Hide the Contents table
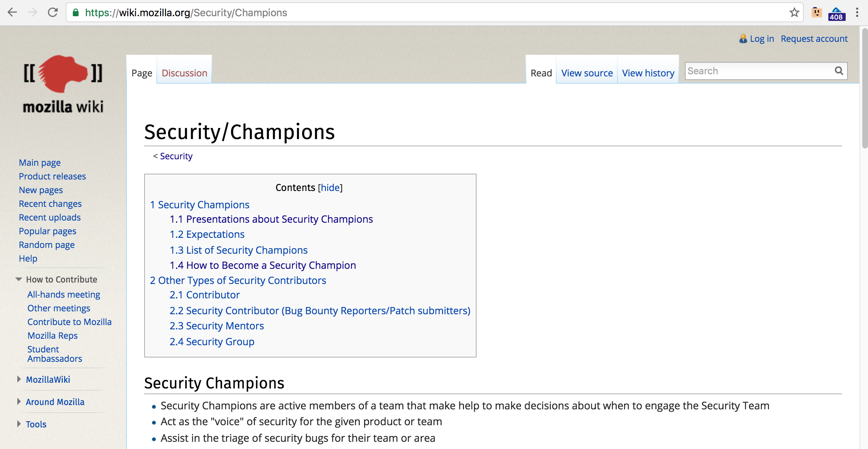Viewport: 868px width, 449px height. pyautogui.click(x=330, y=188)
